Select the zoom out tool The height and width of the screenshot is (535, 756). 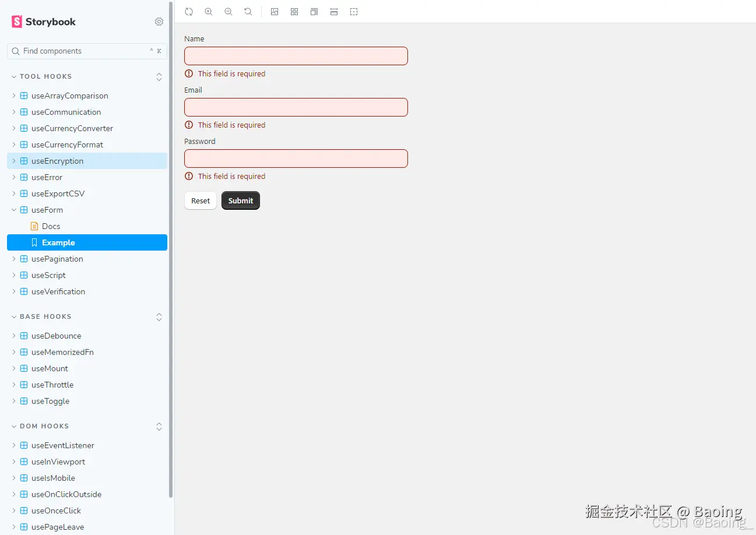tap(228, 11)
